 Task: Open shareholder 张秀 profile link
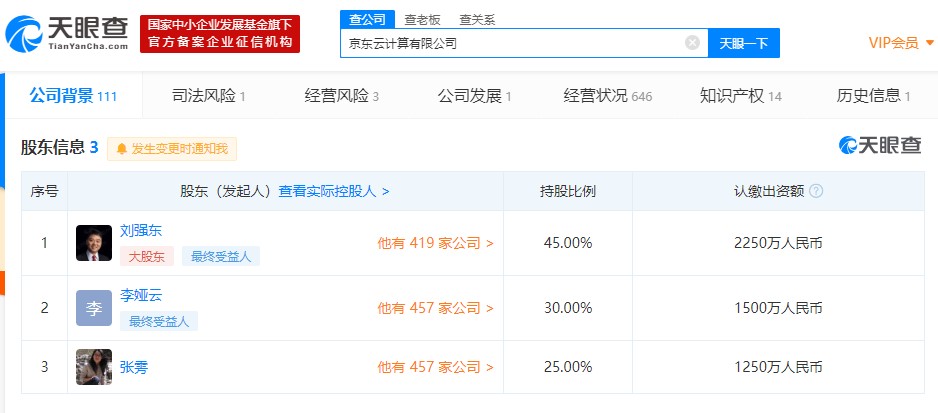[x=134, y=367]
